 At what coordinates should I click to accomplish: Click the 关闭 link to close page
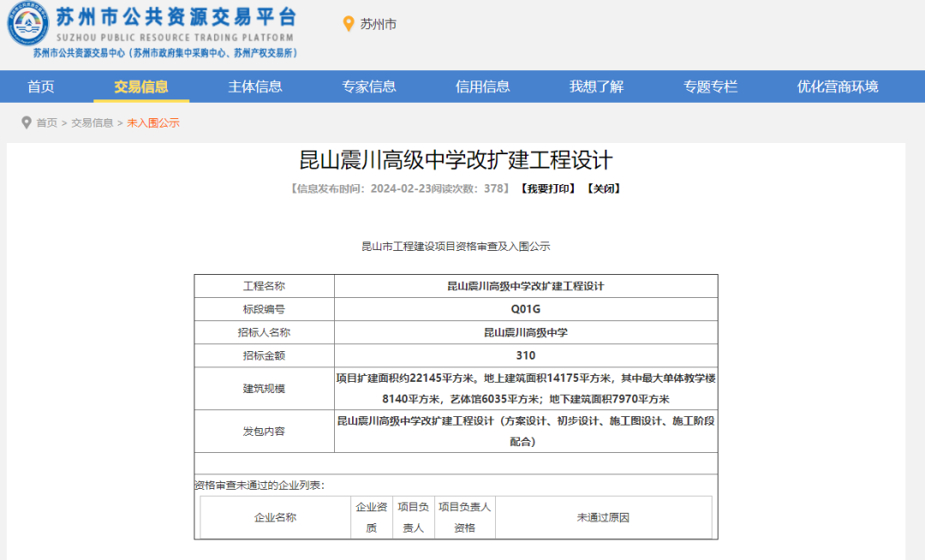pos(603,188)
